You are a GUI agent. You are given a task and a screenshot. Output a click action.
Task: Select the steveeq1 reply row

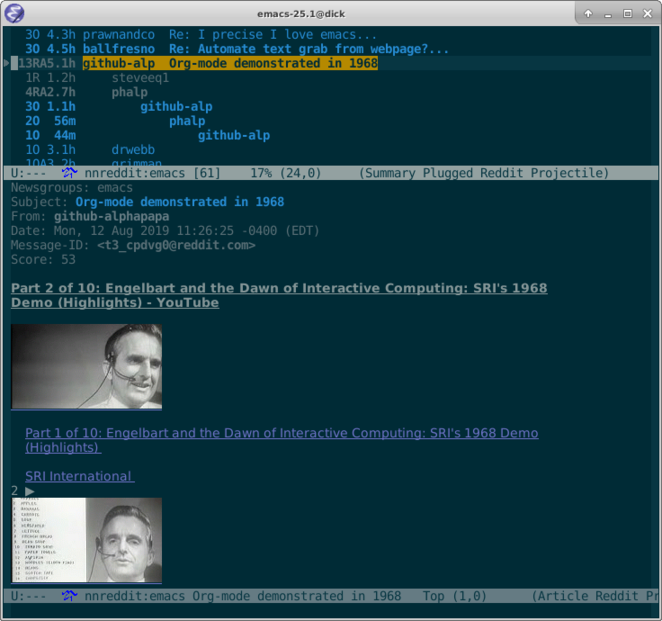click(x=97, y=78)
